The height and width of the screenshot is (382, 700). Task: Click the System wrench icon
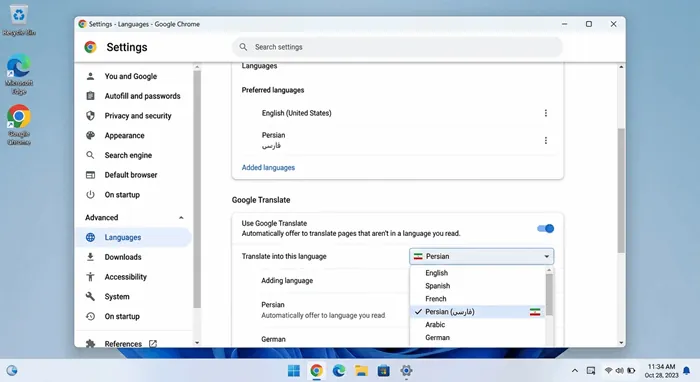pos(90,296)
